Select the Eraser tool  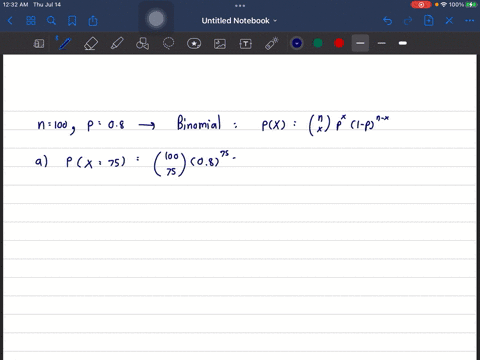[91, 43]
